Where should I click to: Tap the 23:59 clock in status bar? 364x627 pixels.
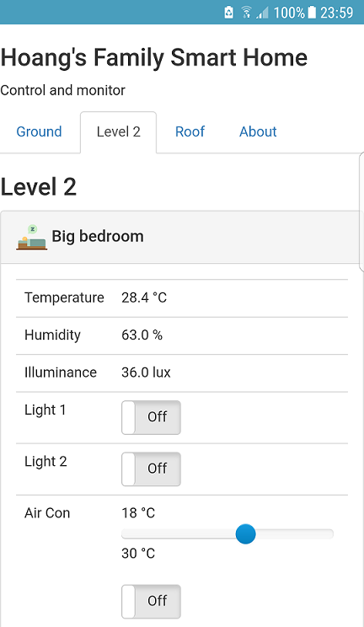click(337, 13)
